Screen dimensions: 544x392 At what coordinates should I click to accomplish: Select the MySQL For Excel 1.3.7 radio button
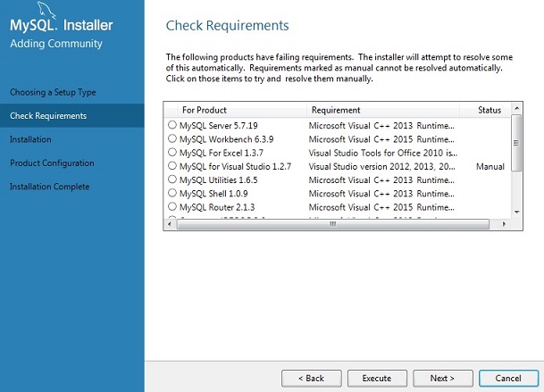(x=172, y=152)
